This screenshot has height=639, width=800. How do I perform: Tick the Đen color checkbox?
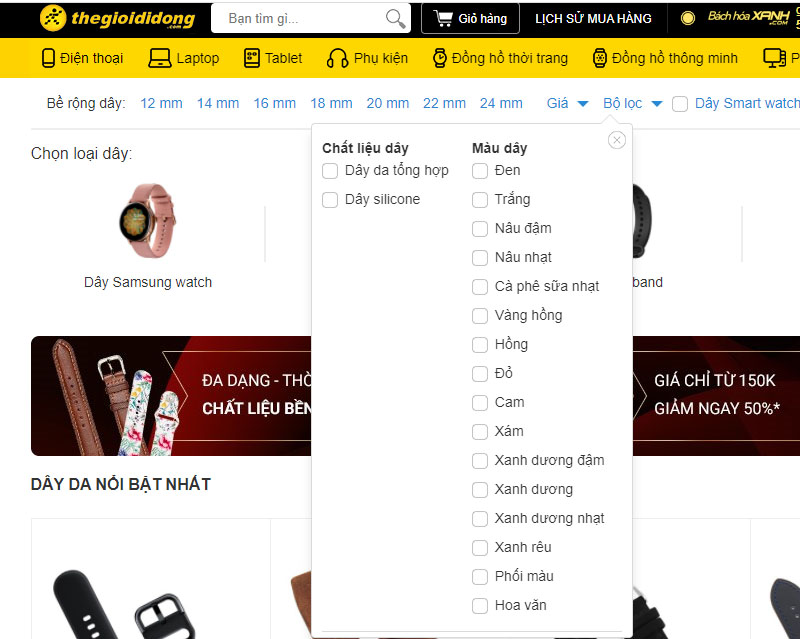point(480,171)
